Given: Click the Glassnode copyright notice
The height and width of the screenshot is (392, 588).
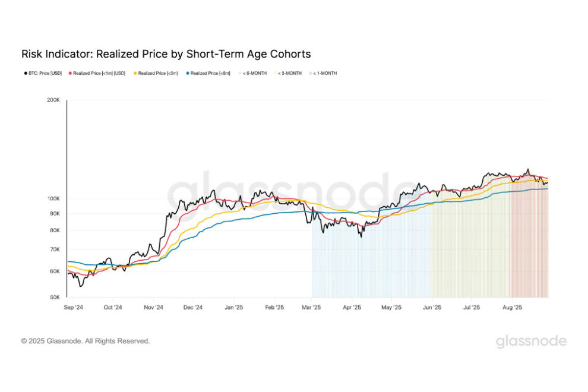Looking at the screenshot, I should 86,342.
